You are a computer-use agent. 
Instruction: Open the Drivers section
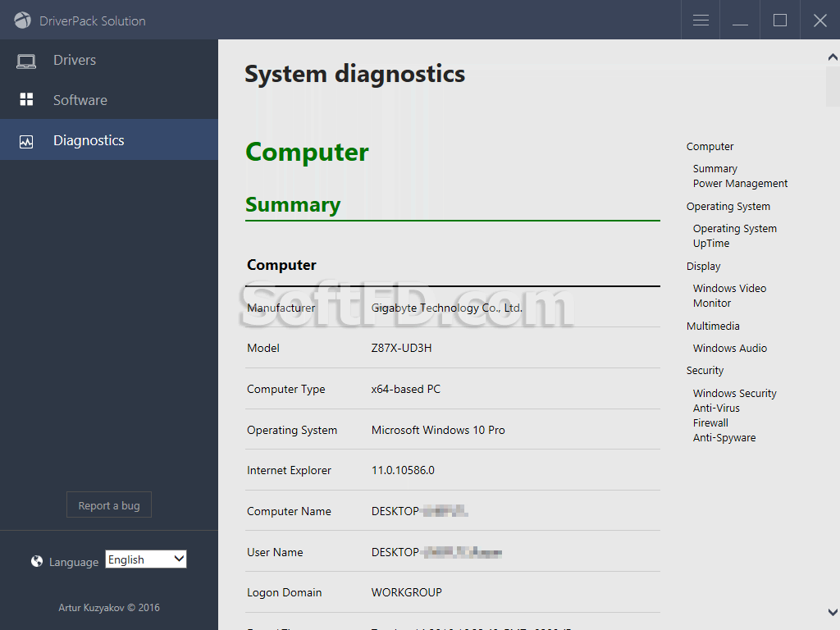(x=109, y=60)
